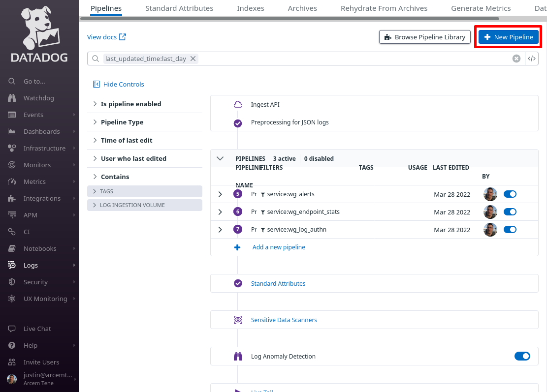
Task: Expand the LOG INGESTION VOLUME facet group
Action: (145, 205)
